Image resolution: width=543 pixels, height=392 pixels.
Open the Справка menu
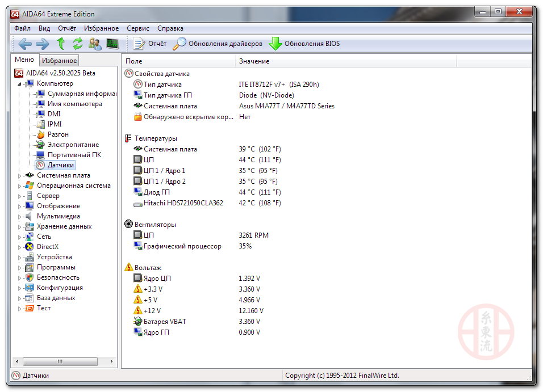(170, 28)
